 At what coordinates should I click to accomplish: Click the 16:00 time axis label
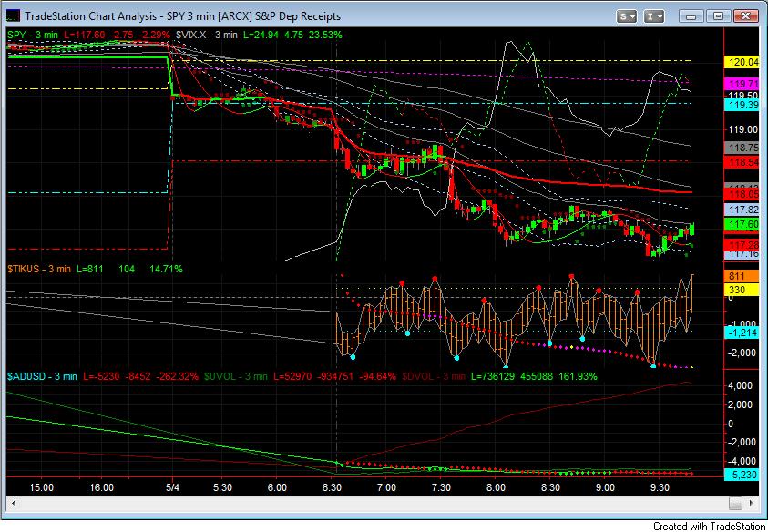pyautogui.click(x=102, y=487)
